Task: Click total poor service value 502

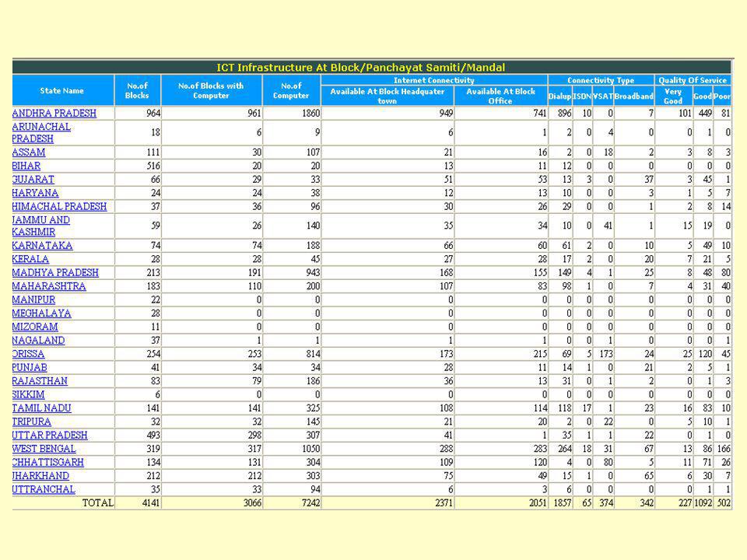Action: click(x=724, y=503)
